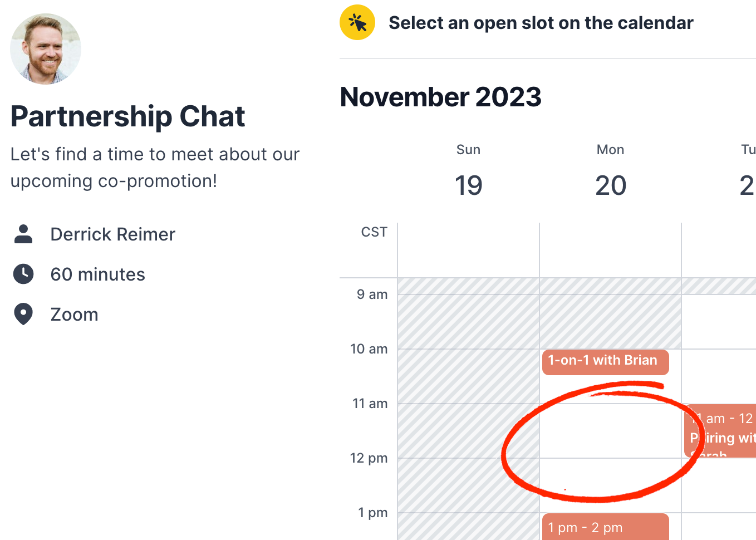Click the 'November 2023' heading
The width and height of the screenshot is (756, 540).
(441, 97)
